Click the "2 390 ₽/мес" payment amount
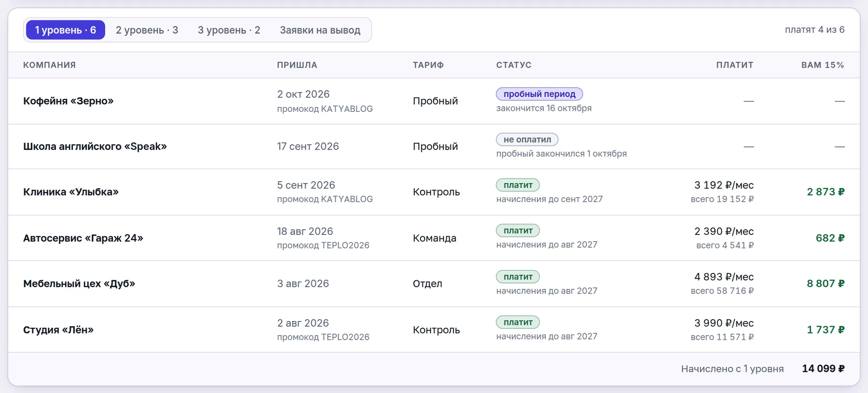 pyautogui.click(x=724, y=231)
